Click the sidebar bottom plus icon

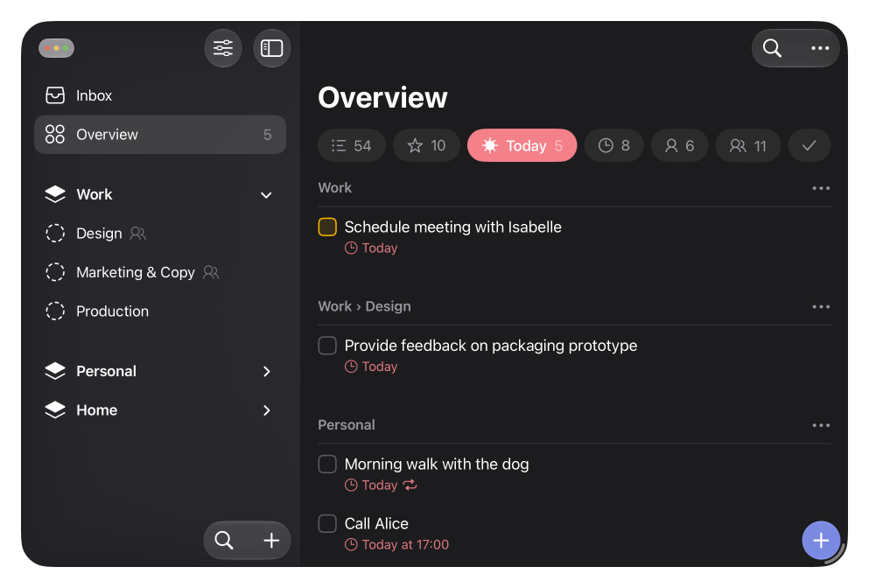(x=271, y=540)
